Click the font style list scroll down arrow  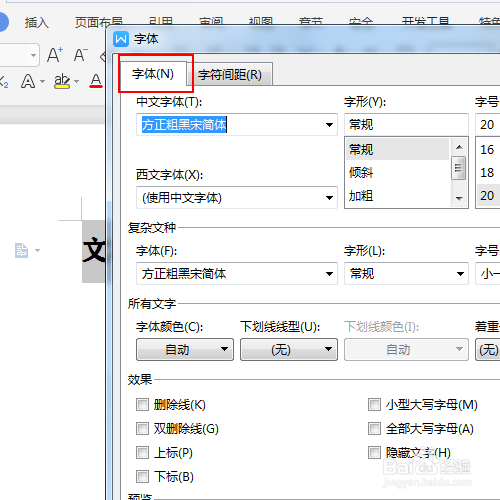(x=459, y=199)
